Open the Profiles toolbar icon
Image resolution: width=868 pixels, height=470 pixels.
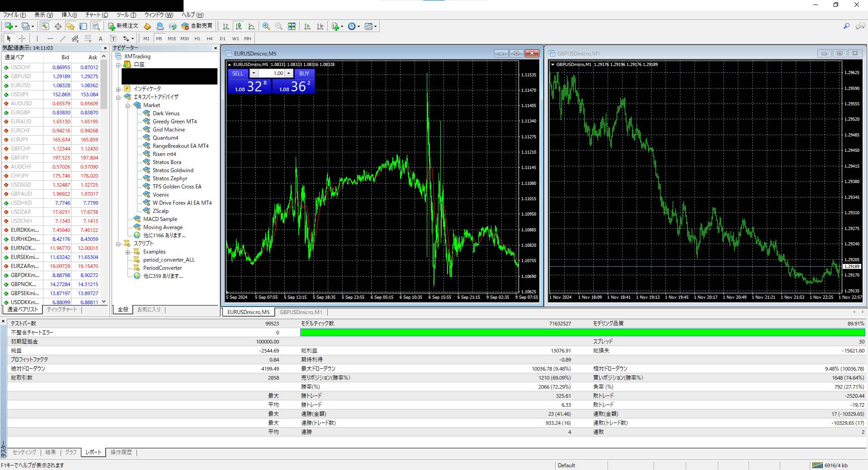[x=26, y=26]
